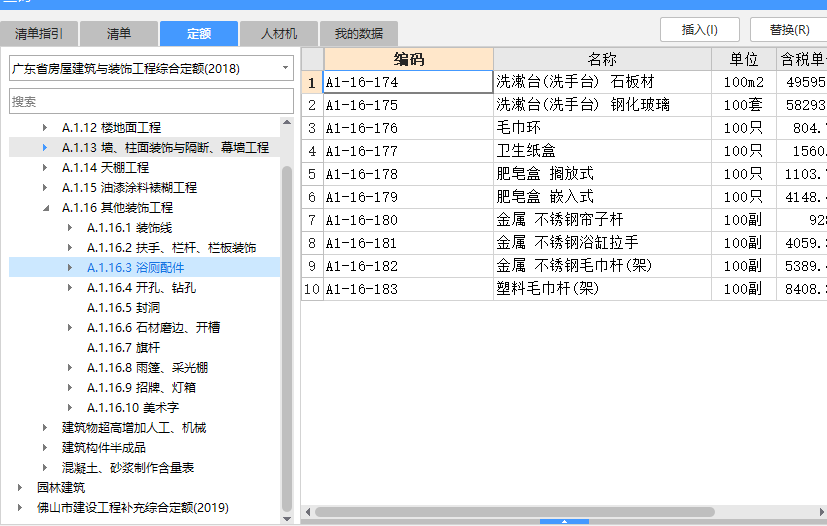
Task: Click the 金属 不锈钢毛巾杆(架) cell
Action: [x=602, y=266]
